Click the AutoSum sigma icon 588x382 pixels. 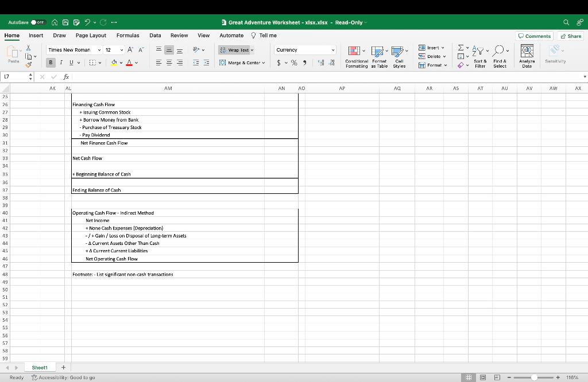coord(461,48)
